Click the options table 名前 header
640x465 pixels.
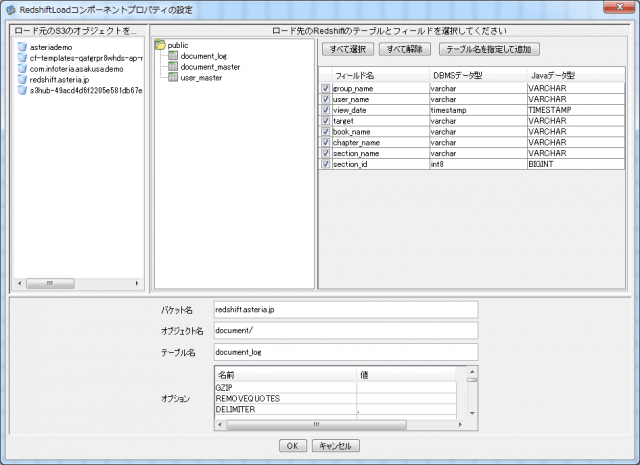[x=285, y=374]
